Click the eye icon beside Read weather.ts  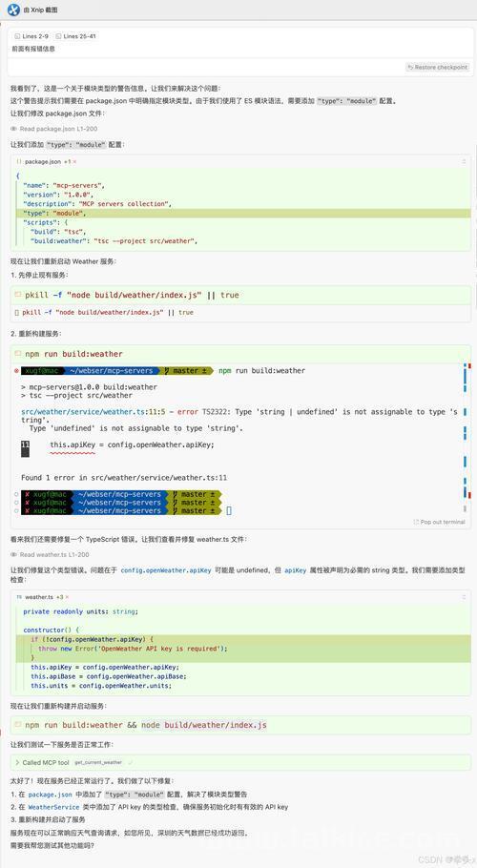[x=14, y=554]
